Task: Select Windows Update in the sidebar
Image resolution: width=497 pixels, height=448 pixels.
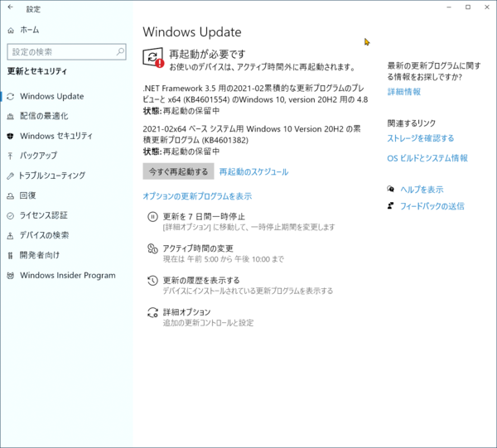Action: 52,96
